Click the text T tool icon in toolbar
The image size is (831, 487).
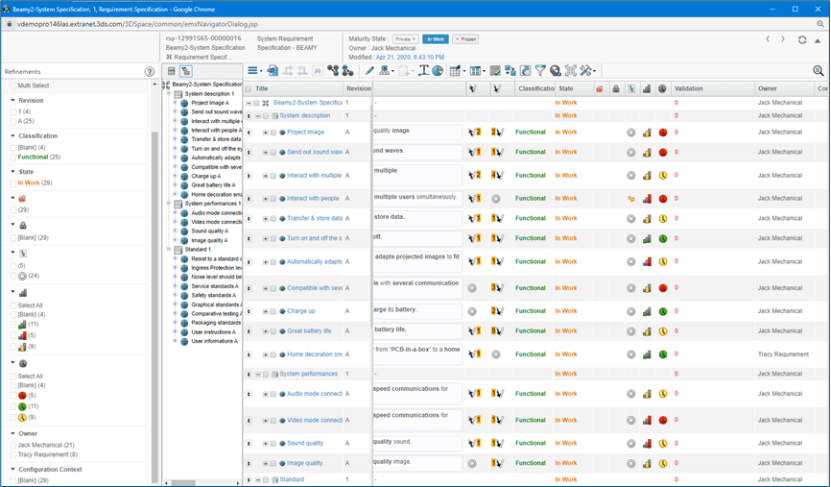424,71
